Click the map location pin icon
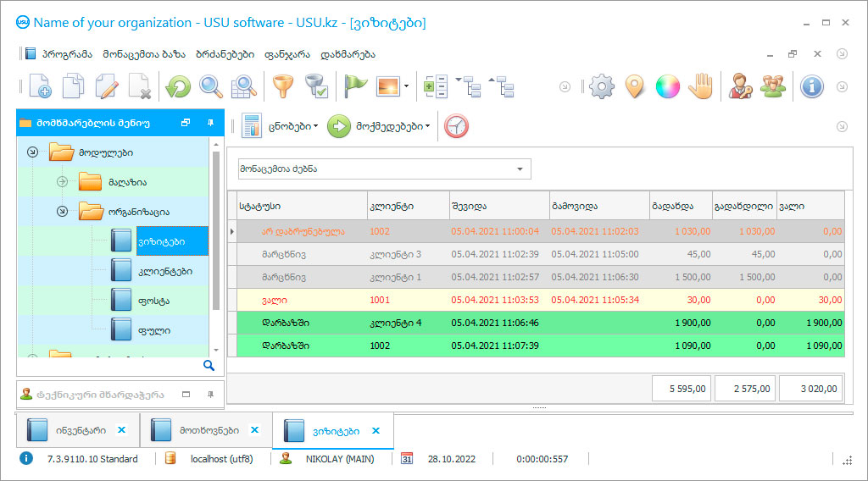The image size is (868, 481). [x=635, y=86]
